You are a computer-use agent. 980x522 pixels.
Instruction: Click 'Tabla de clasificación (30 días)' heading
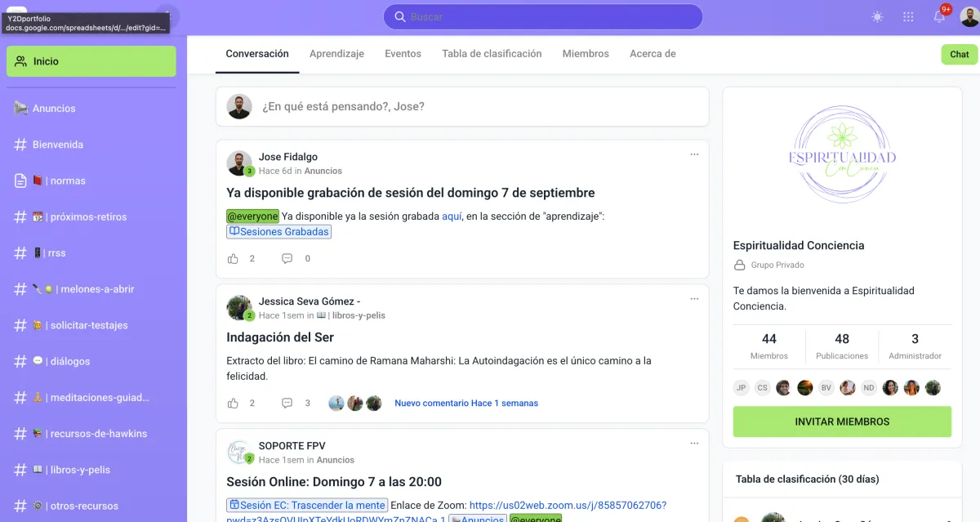coord(808,480)
